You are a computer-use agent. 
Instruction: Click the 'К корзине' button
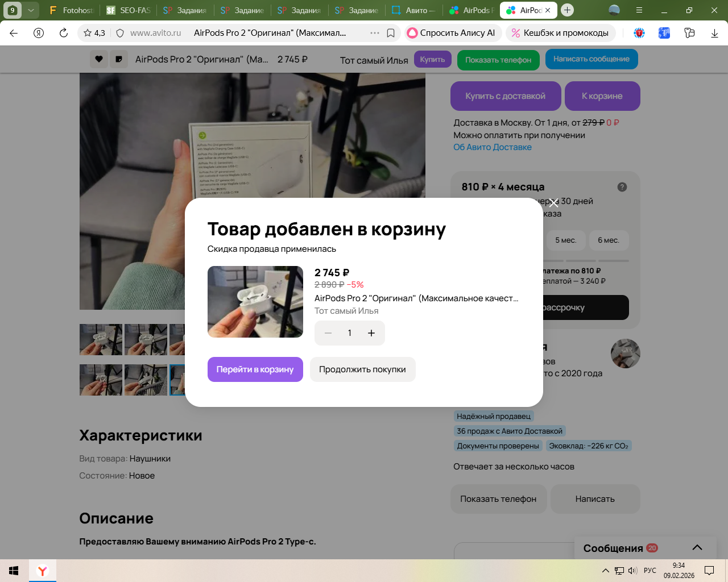602,96
